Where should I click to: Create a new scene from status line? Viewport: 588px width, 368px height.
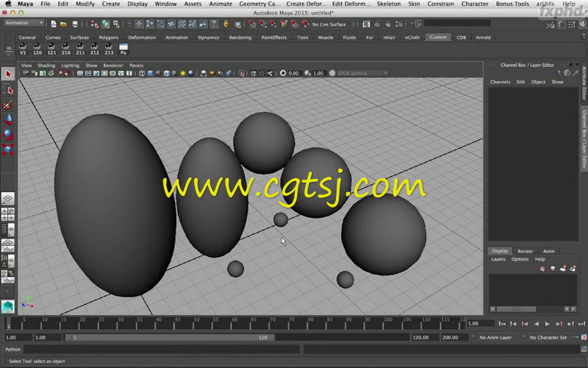pos(54,24)
